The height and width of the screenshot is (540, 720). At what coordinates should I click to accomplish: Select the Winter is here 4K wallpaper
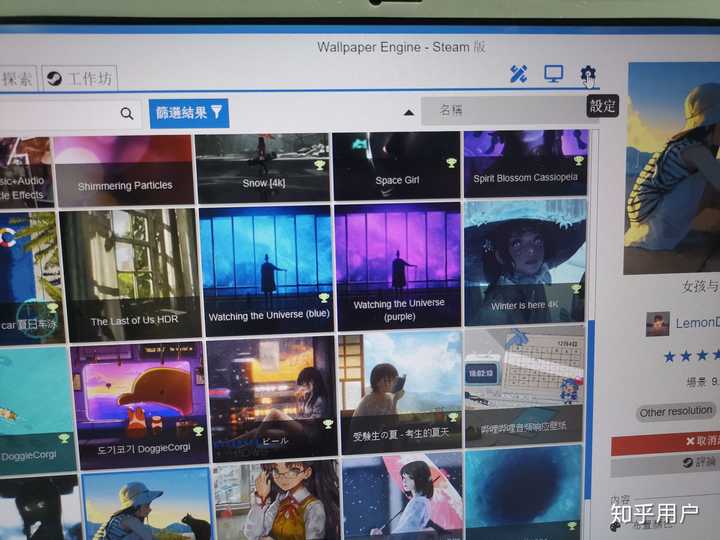tap(525, 262)
